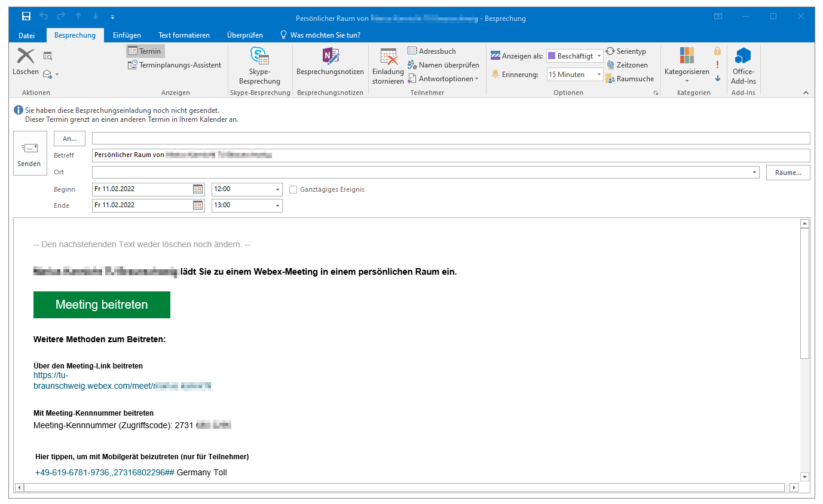Click the Betreff subject field
Viewport: 823px width, 504px height.
coord(451,155)
